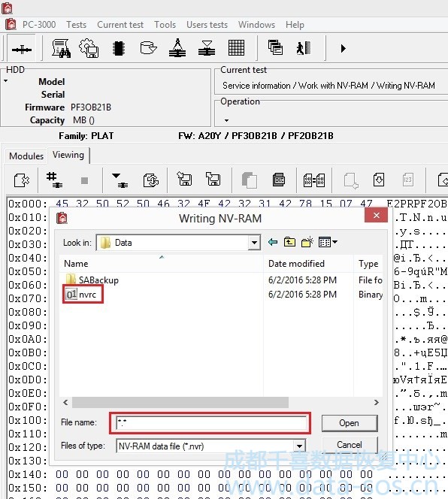Click the greyed 123 page icon
Viewport: 448px width, 499px height.
click(x=407, y=180)
